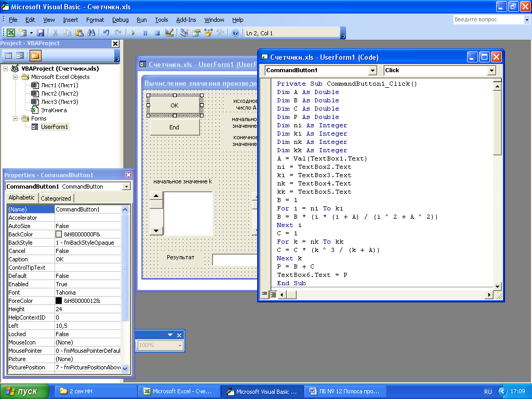Open the Click procedure dropdown
The image size is (532, 399).
click(x=491, y=71)
